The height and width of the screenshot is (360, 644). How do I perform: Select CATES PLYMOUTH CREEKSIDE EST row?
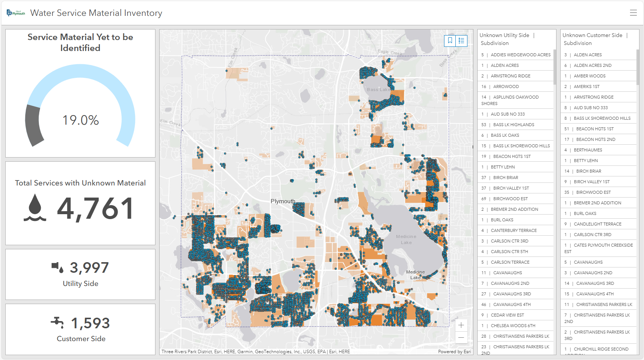[598, 248]
